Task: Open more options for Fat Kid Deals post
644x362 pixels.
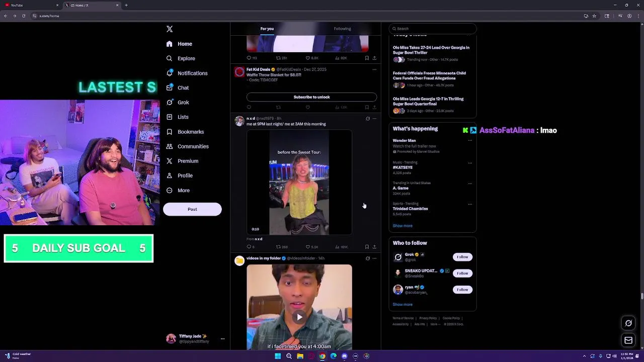Action: (374, 69)
